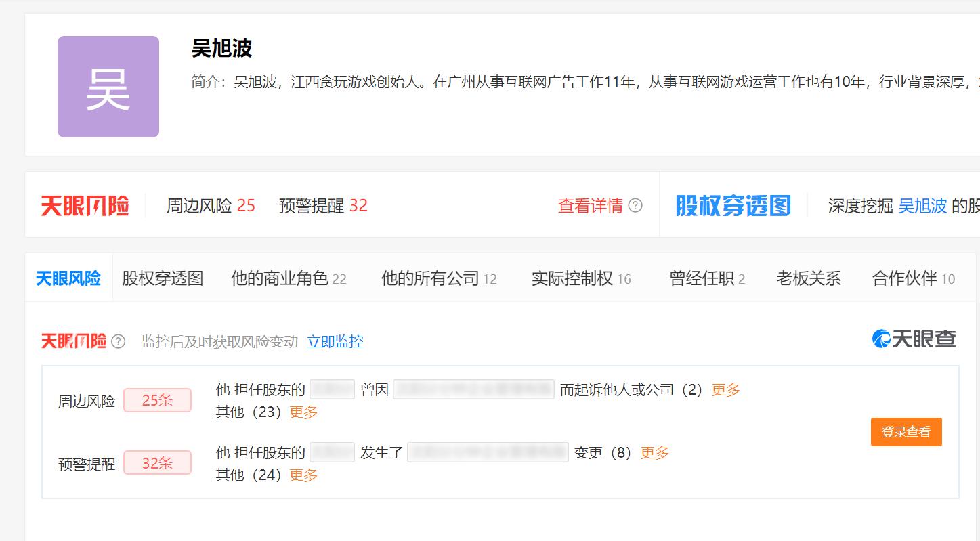980x541 pixels.
Task: Select the 他的所有公司 tab
Action: point(433,278)
